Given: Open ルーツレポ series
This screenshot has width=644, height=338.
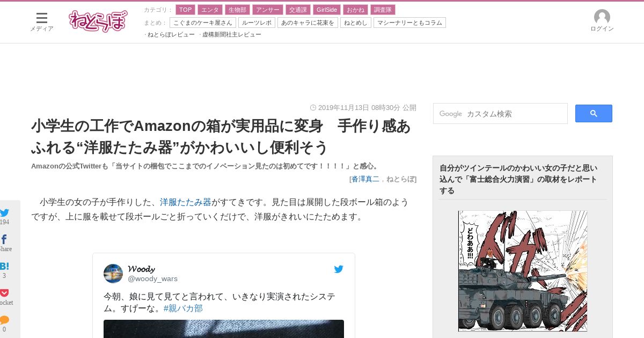Looking at the screenshot, I should pyautogui.click(x=257, y=23).
